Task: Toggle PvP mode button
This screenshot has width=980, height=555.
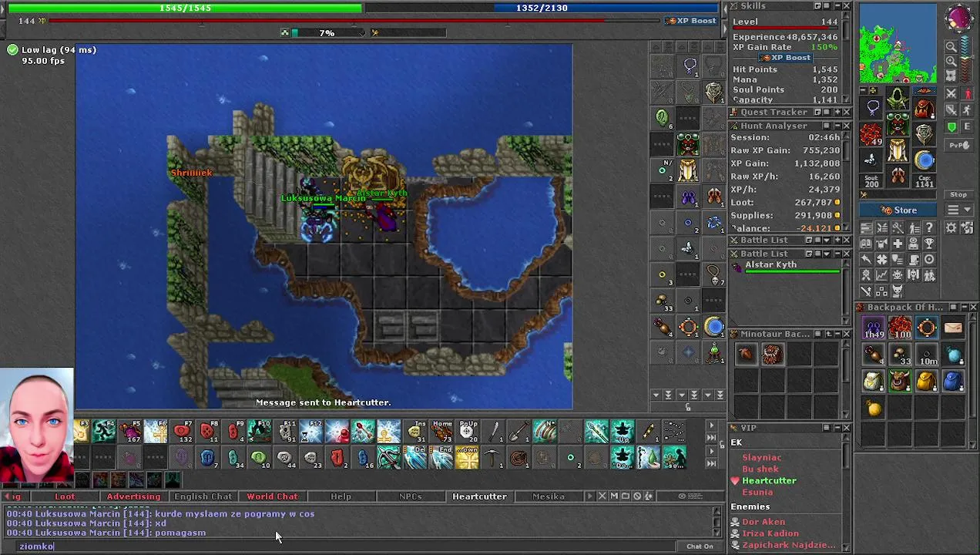Action: (958, 145)
